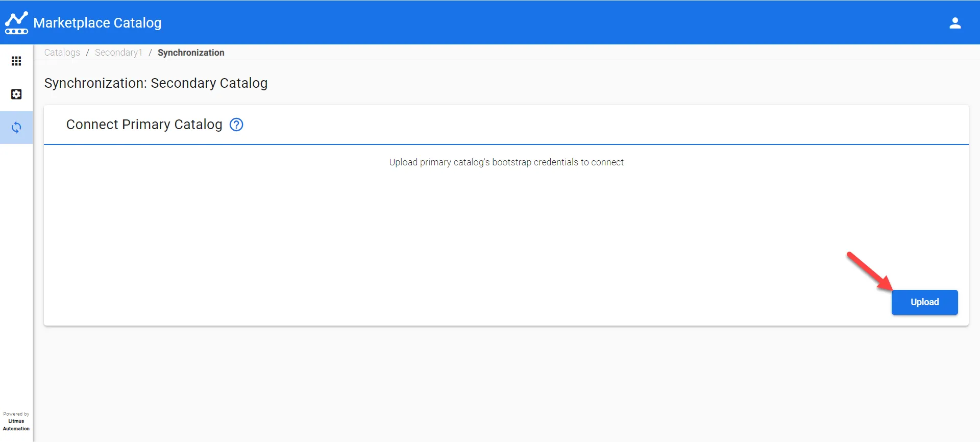Click the Marketplace Catalog title text

tap(97, 23)
